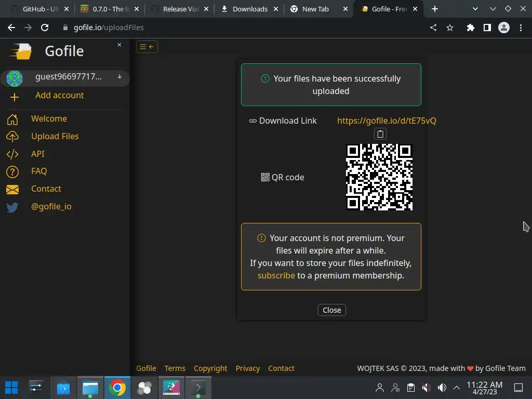Copy download link with clipboard icon
The width and height of the screenshot is (532, 399).
coord(380,134)
